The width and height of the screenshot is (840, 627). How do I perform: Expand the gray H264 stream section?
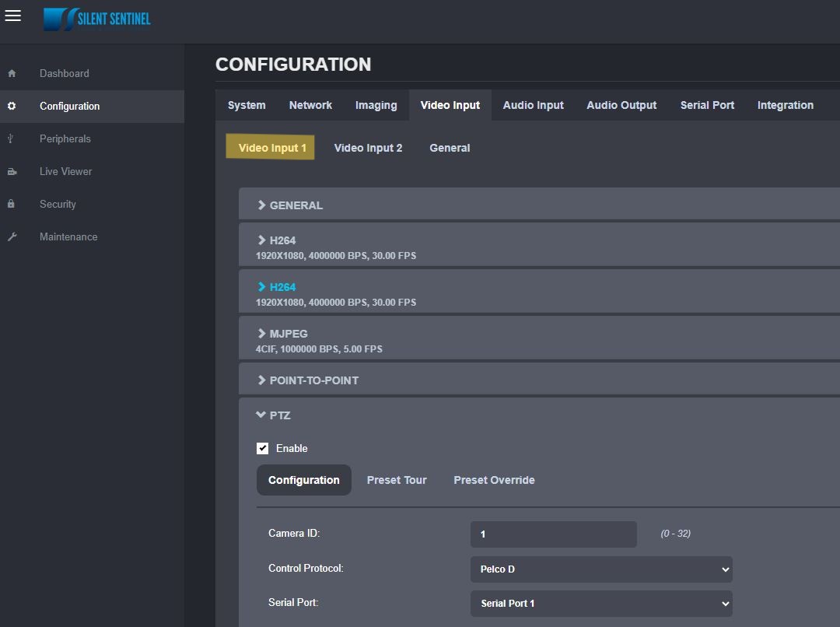tap(539, 246)
